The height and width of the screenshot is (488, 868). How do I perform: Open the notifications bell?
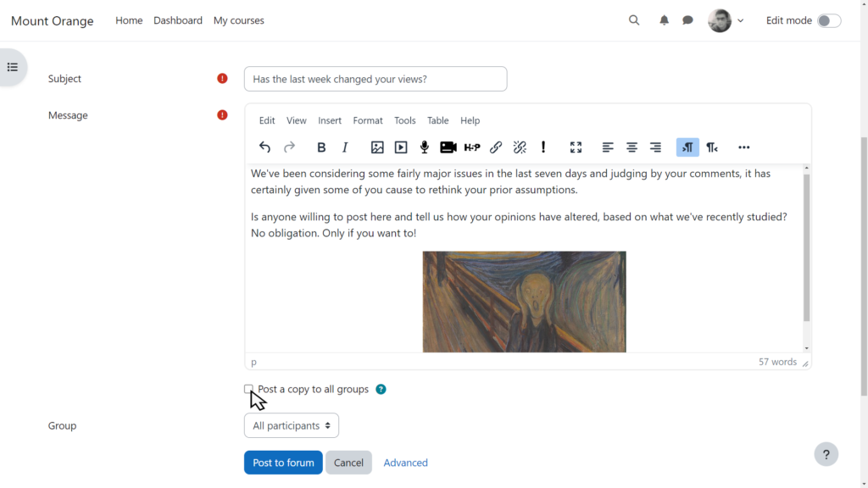[x=664, y=20]
